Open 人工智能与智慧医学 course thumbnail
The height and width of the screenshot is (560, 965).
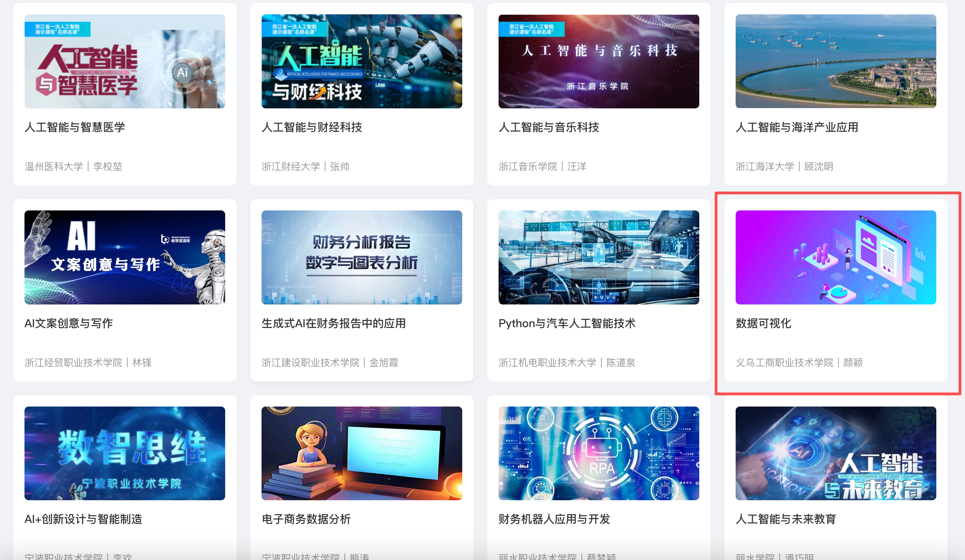[124, 61]
